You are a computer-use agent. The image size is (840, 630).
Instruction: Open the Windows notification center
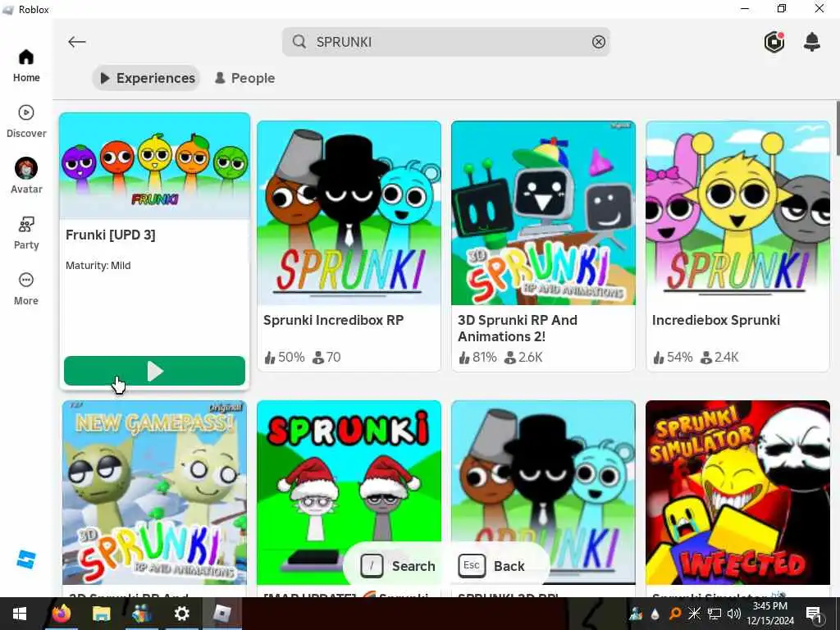point(814,614)
